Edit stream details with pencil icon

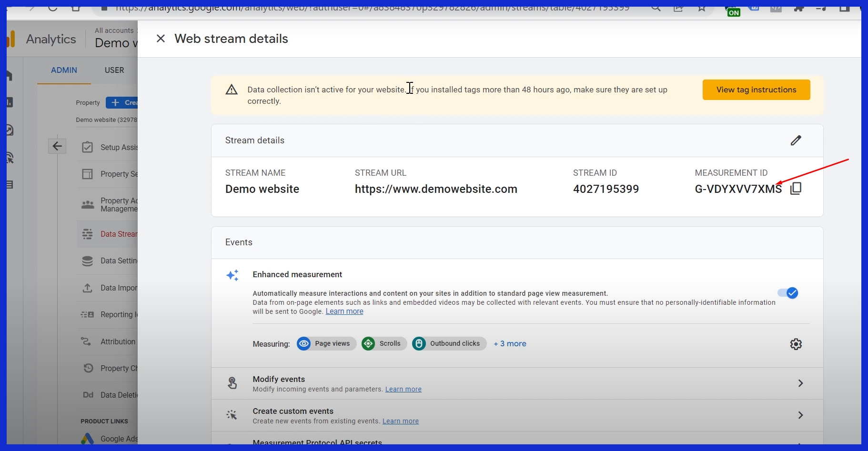[x=796, y=140]
